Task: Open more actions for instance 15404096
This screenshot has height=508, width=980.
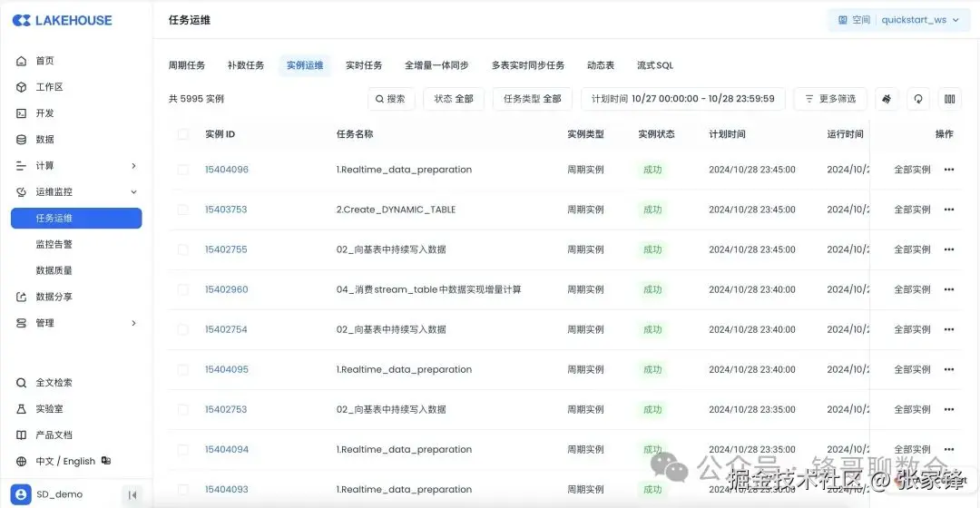Action: (949, 170)
